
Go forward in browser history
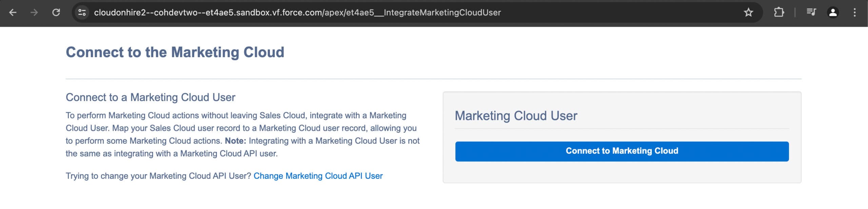point(34,13)
